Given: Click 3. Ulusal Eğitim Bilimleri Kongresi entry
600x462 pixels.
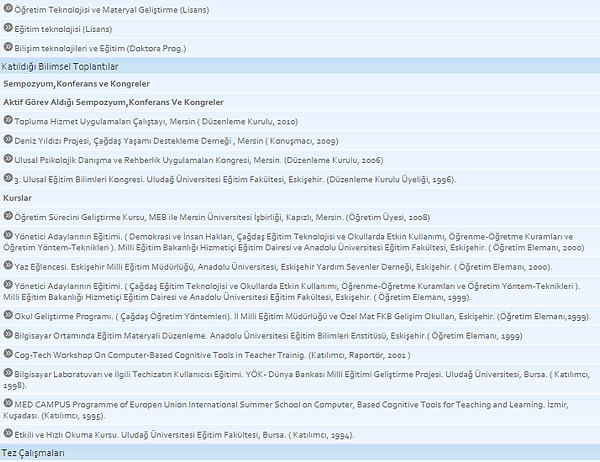Looking at the screenshot, I should coord(235,180).
